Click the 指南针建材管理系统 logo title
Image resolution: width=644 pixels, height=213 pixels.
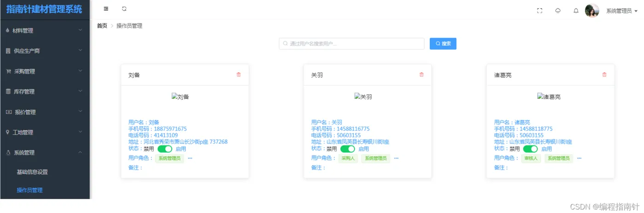click(x=44, y=9)
